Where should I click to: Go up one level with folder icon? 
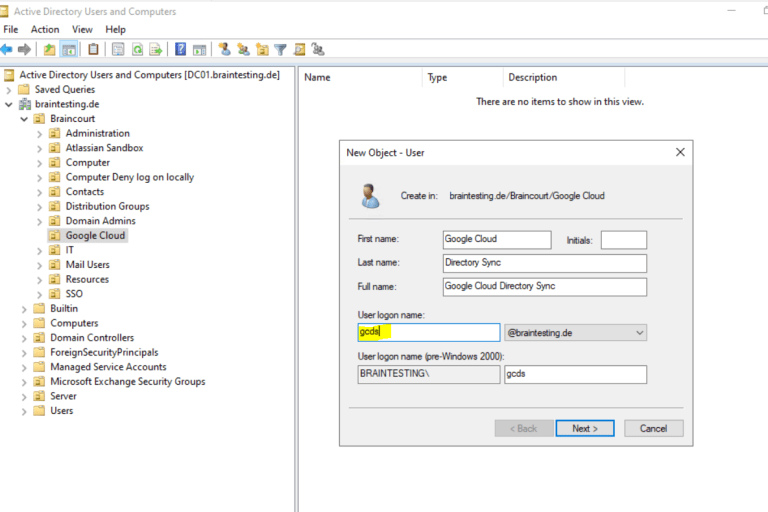pyautogui.click(x=49, y=49)
